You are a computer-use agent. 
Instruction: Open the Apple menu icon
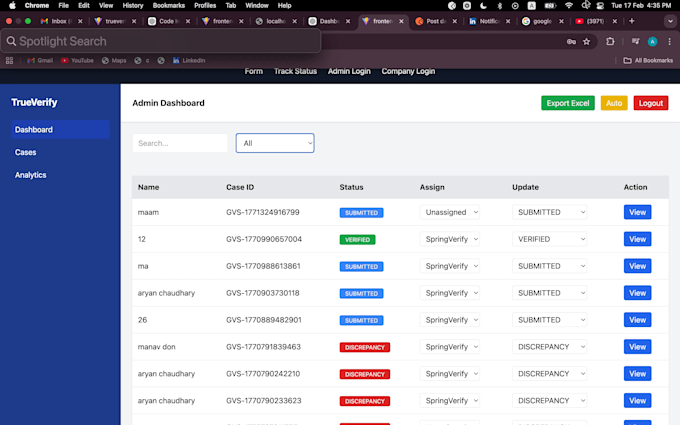point(12,6)
